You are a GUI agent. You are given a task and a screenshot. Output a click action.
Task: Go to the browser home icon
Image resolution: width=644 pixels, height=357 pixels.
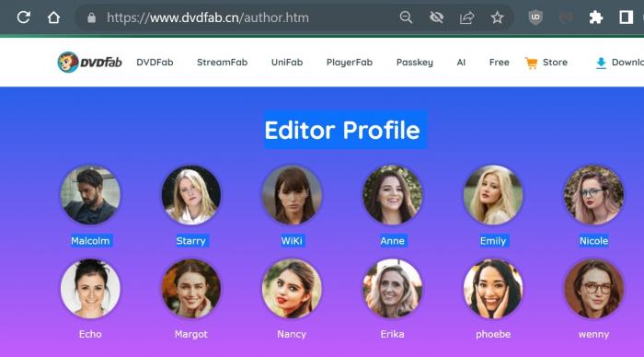point(53,17)
